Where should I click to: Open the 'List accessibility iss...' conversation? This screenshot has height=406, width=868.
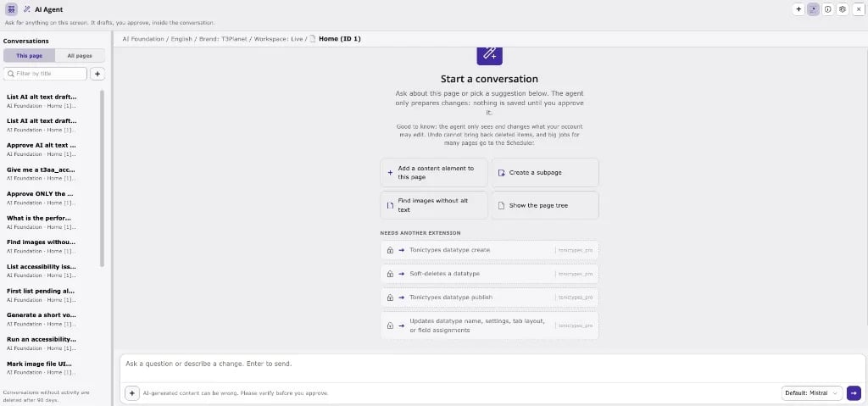coord(50,270)
